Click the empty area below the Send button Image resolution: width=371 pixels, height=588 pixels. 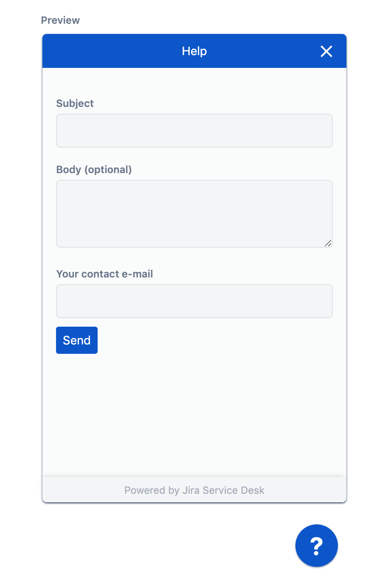tap(194, 407)
